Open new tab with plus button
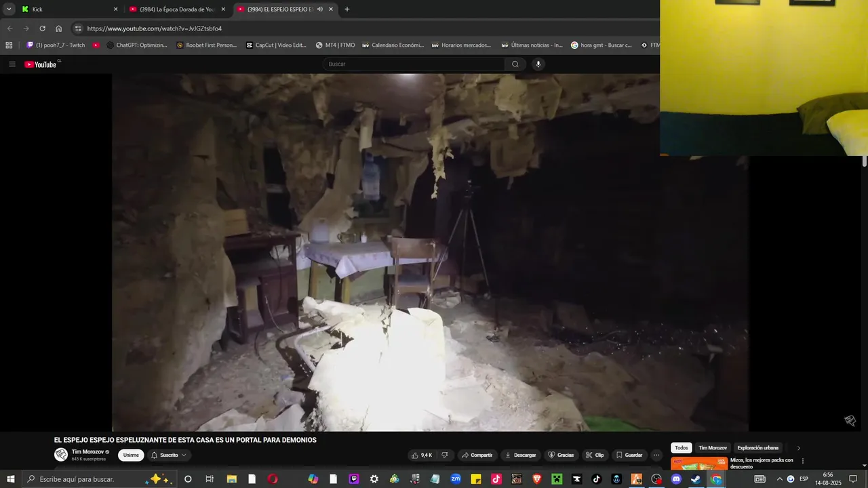Image resolution: width=868 pixels, height=488 pixels. [x=347, y=9]
